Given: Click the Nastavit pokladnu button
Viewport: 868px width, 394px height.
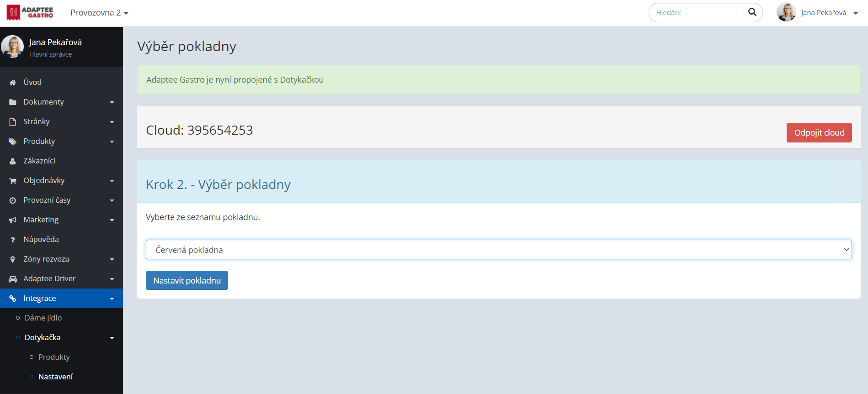Looking at the screenshot, I should click(x=187, y=280).
